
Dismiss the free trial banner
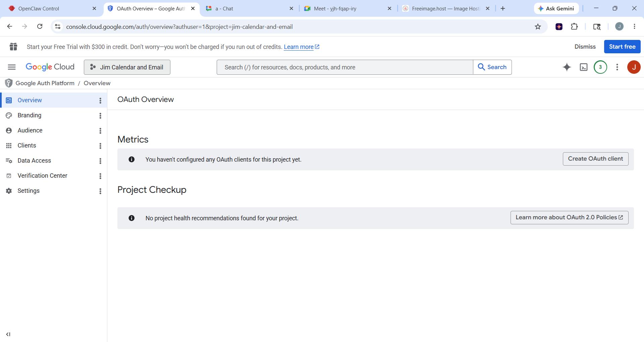[585, 47]
